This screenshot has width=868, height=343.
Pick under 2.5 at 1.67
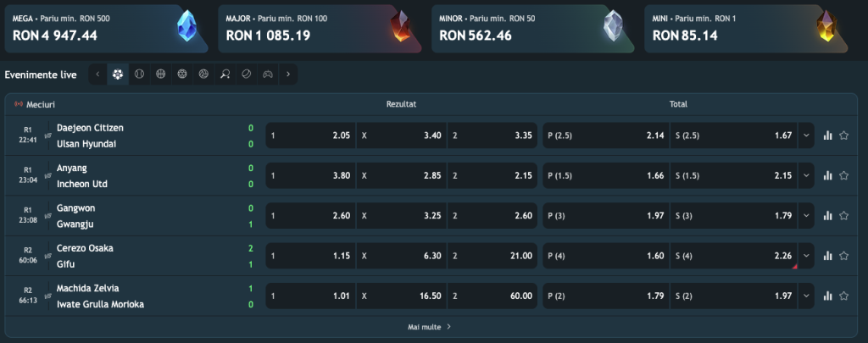coord(733,136)
